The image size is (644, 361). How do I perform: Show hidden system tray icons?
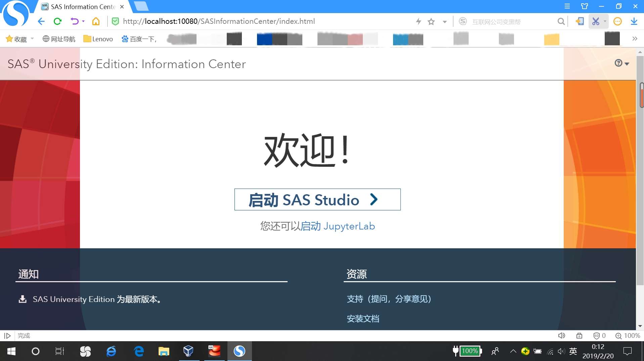(x=513, y=351)
